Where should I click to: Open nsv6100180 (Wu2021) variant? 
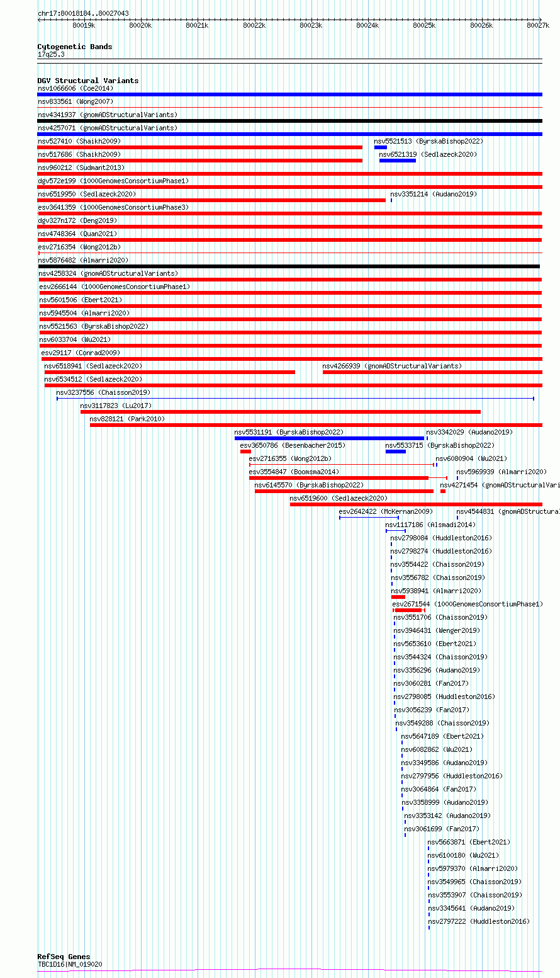464,855
